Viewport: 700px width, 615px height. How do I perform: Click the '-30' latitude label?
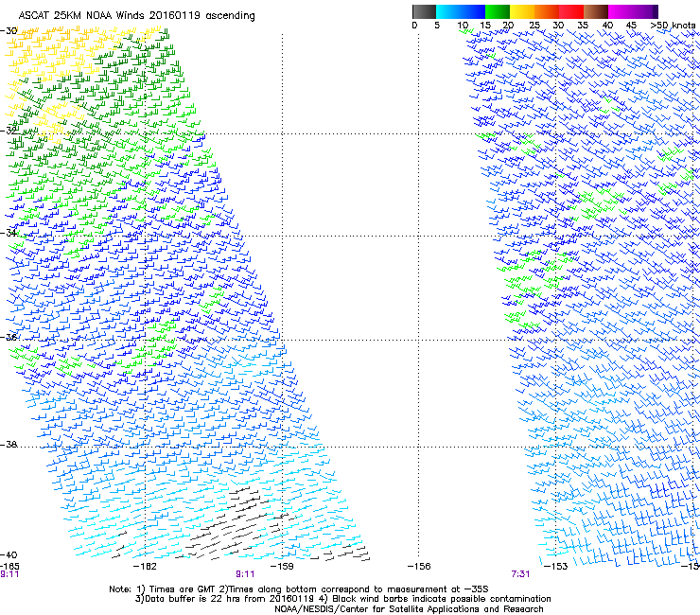coord(9,31)
